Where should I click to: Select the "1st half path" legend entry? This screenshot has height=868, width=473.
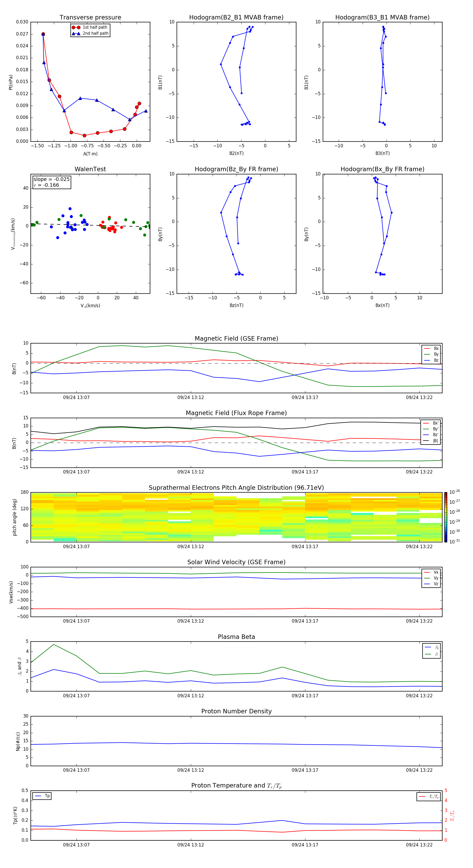(90, 27)
